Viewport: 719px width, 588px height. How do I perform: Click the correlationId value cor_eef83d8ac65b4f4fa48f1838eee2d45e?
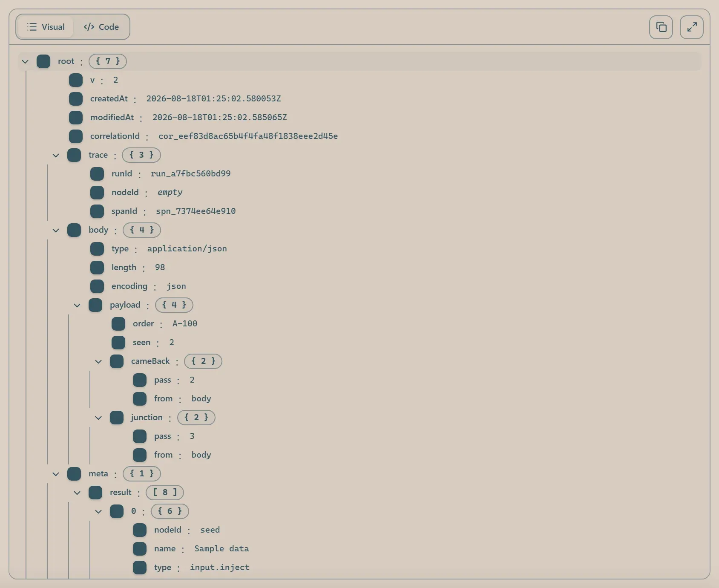248,136
